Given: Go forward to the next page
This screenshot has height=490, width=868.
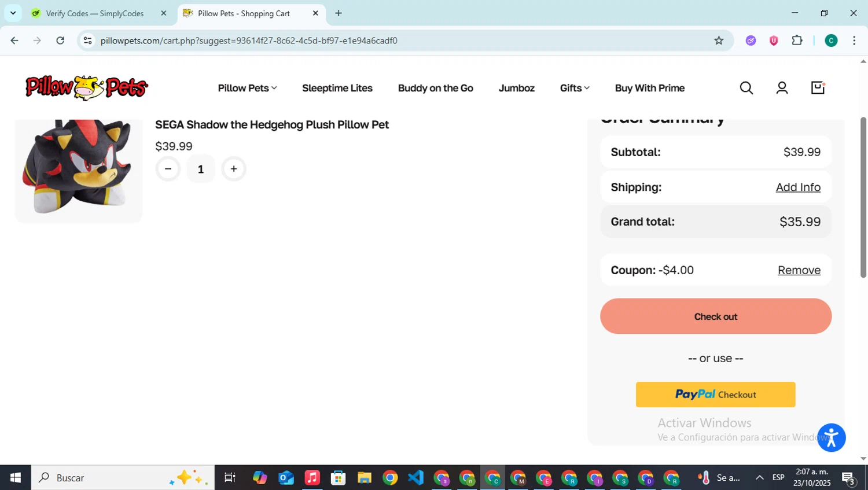Looking at the screenshot, I should [37, 40].
